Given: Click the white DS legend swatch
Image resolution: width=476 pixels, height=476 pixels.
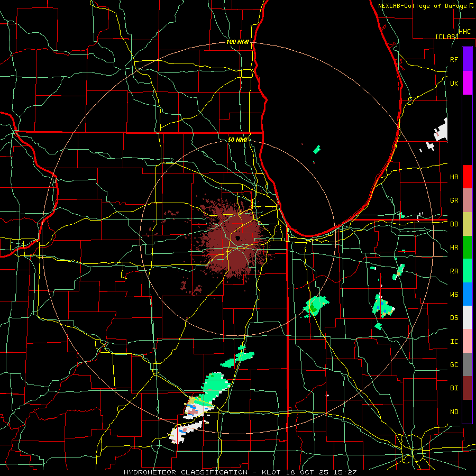Looking at the screenshot, I should (467, 317).
